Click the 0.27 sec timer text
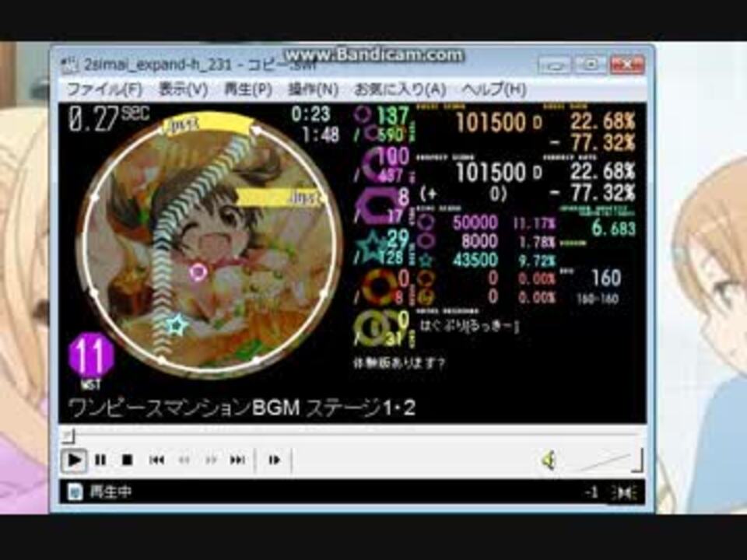This screenshot has width=747, height=560. tap(108, 117)
